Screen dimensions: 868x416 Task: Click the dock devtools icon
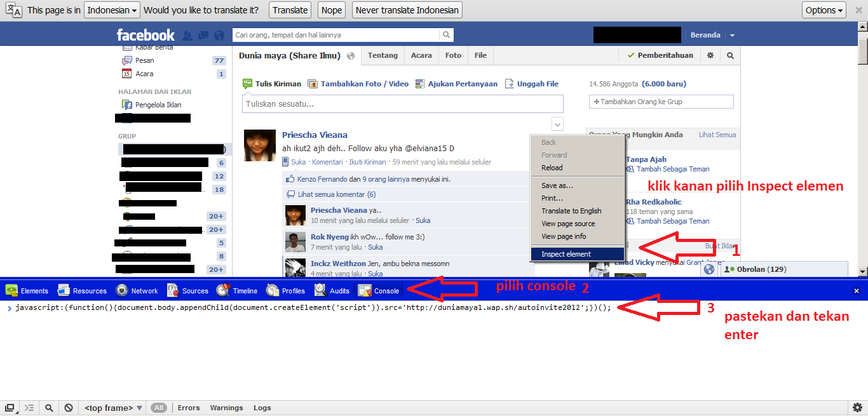point(10,408)
